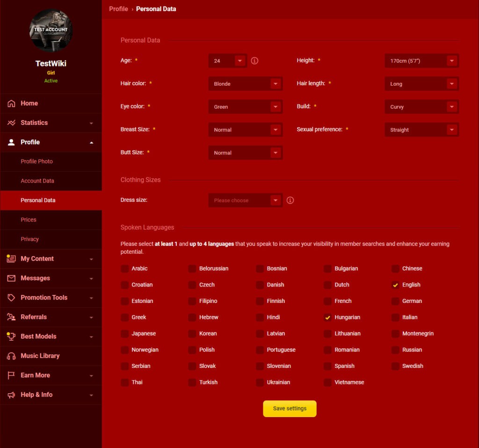Check the German language checkbox
Image resolution: width=479 pixels, height=448 pixels.
[x=395, y=301]
